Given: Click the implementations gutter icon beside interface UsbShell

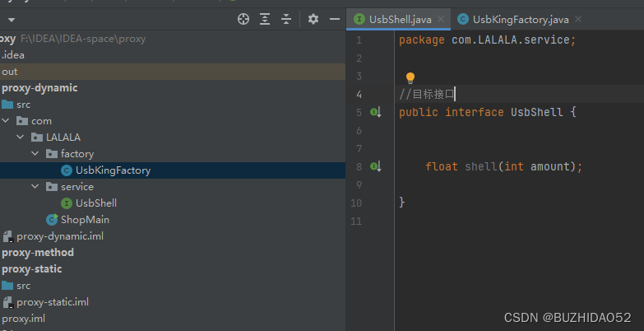Looking at the screenshot, I should 376,112.
